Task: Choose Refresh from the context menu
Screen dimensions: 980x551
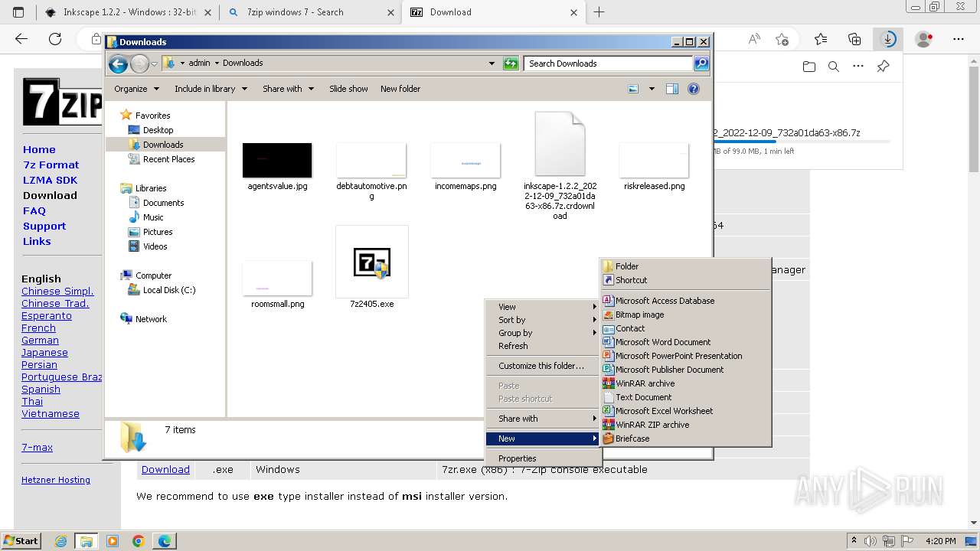Action: point(544,346)
